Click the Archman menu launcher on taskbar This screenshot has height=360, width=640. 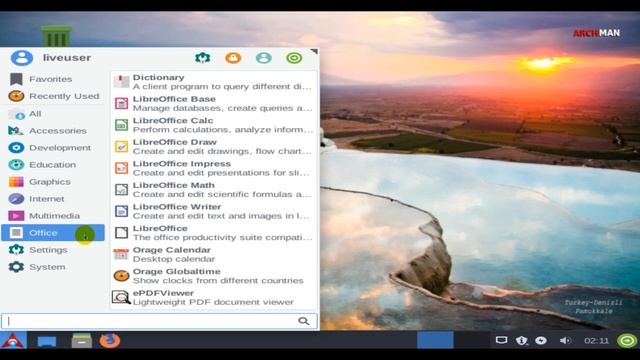pyautogui.click(x=13, y=340)
